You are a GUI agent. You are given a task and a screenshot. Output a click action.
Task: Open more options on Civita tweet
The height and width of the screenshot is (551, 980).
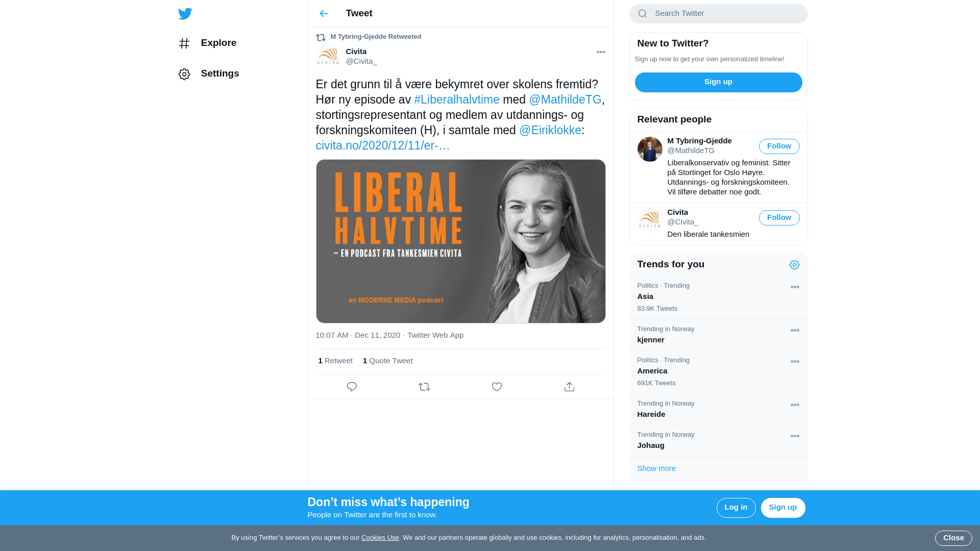(601, 52)
